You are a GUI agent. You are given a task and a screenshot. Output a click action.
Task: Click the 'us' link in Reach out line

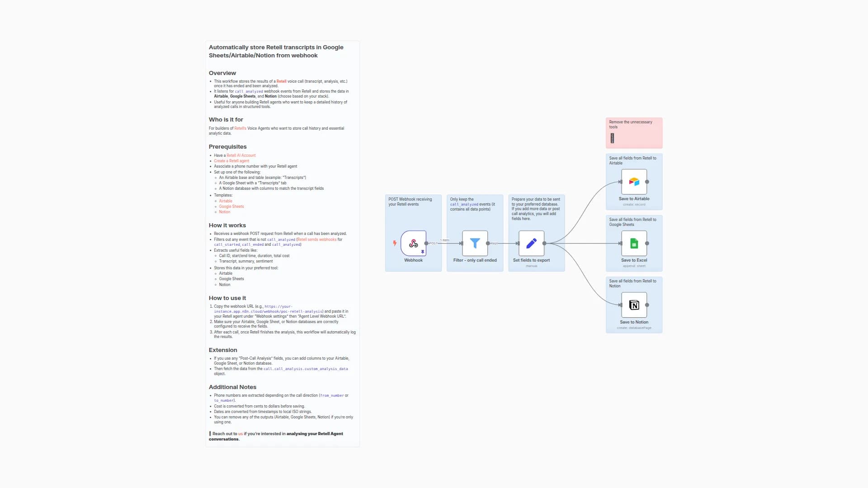click(241, 434)
